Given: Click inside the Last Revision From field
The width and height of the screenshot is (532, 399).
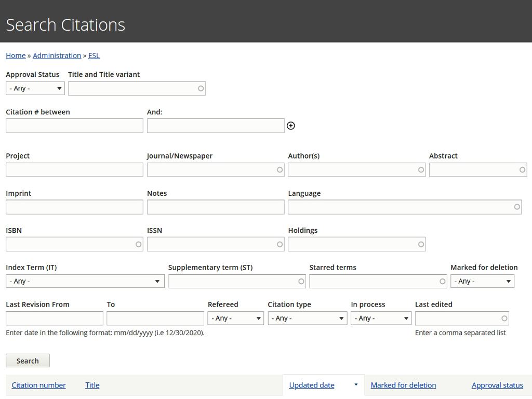Looking at the screenshot, I should coord(54,318).
